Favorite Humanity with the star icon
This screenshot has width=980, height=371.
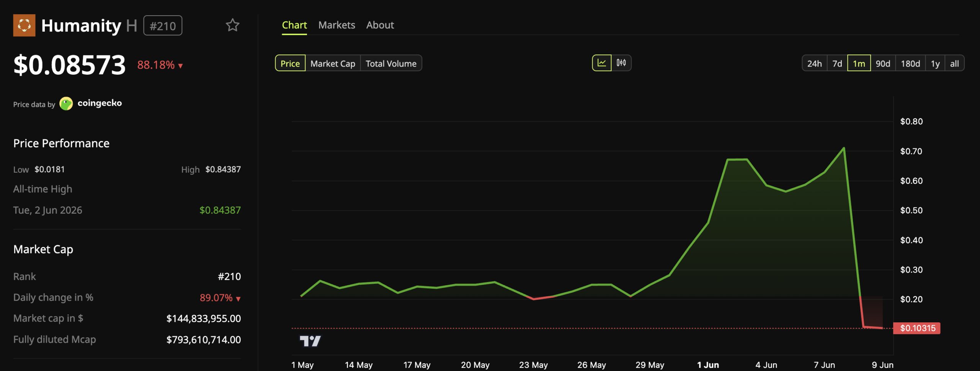pyautogui.click(x=232, y=25)
